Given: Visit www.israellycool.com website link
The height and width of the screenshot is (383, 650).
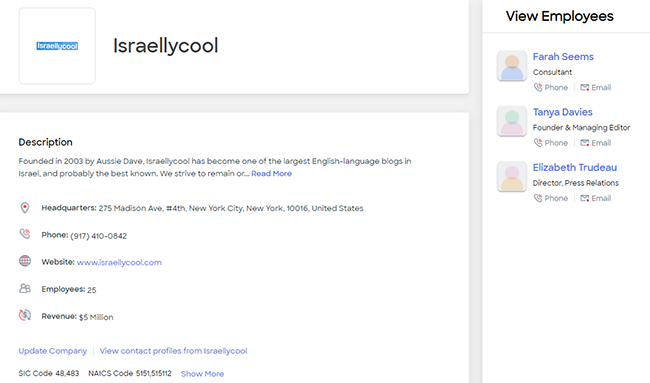Looking at the screenshot, I should coord(119,262).
